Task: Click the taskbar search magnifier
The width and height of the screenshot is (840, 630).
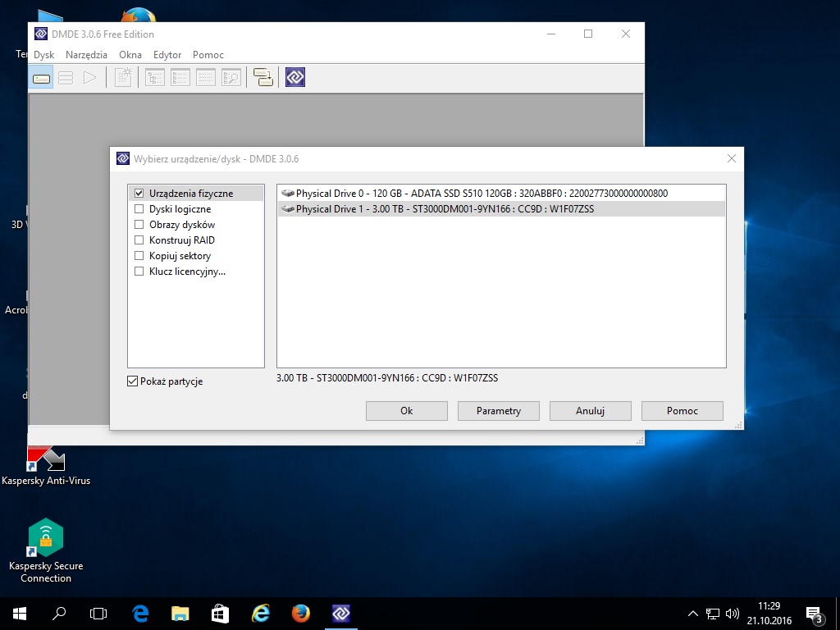Action: [x=59, y=614]
